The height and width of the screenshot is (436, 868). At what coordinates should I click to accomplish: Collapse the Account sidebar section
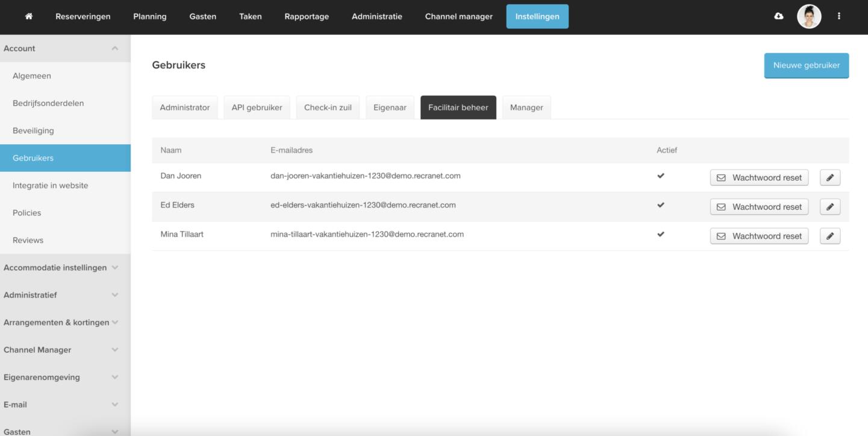click(x=114, y=48)
